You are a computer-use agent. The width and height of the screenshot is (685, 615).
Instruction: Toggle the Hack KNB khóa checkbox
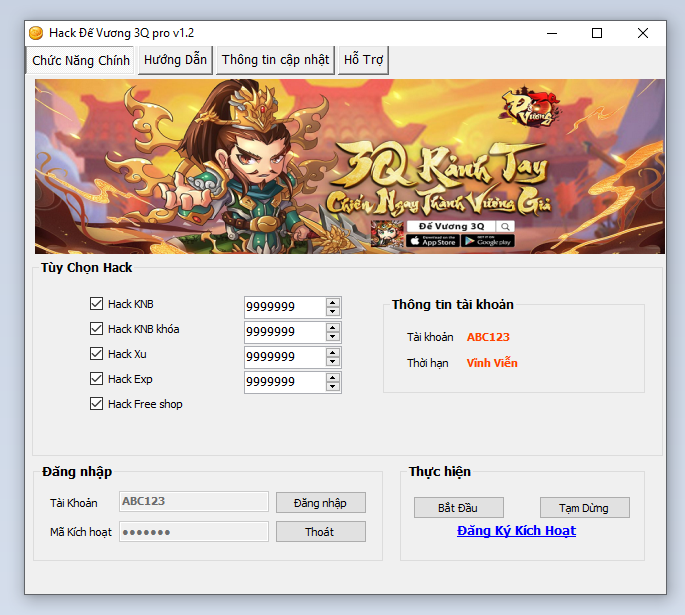[97, 329]
